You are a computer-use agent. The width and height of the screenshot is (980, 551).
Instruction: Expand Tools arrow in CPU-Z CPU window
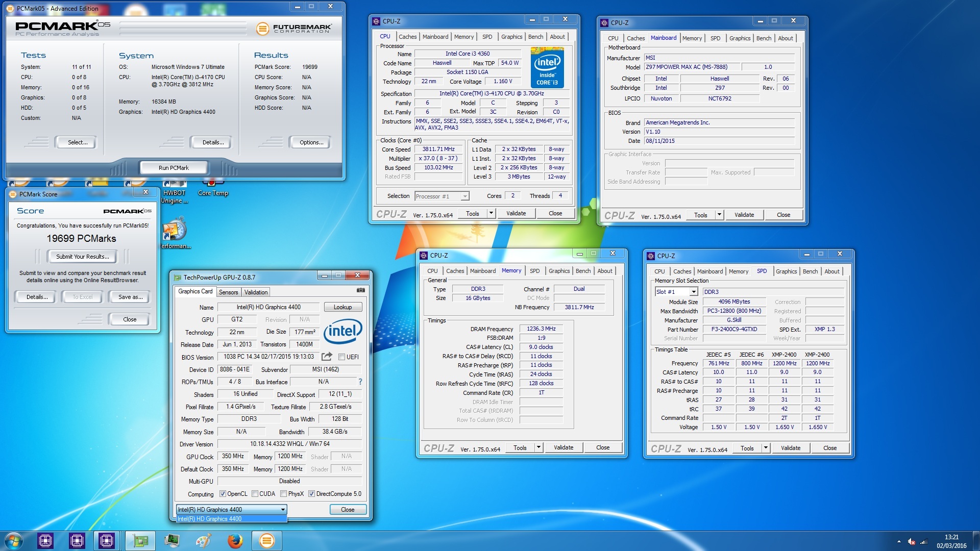491,213
